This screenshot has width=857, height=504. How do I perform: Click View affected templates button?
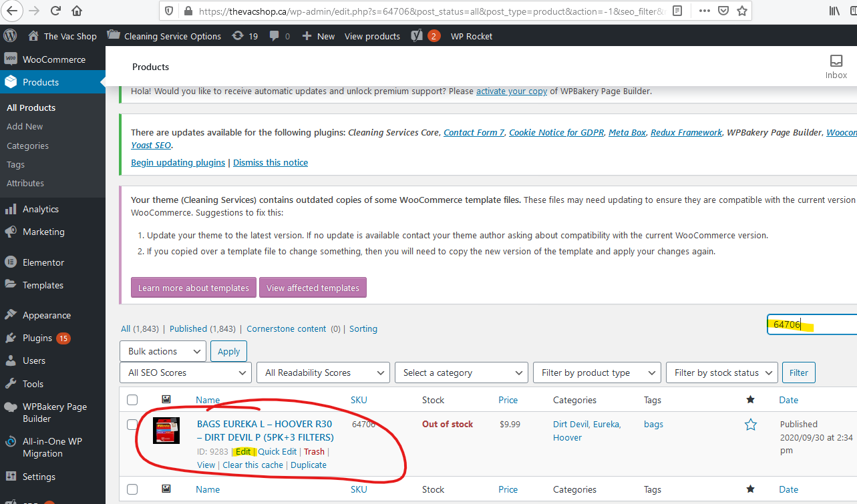313,288
